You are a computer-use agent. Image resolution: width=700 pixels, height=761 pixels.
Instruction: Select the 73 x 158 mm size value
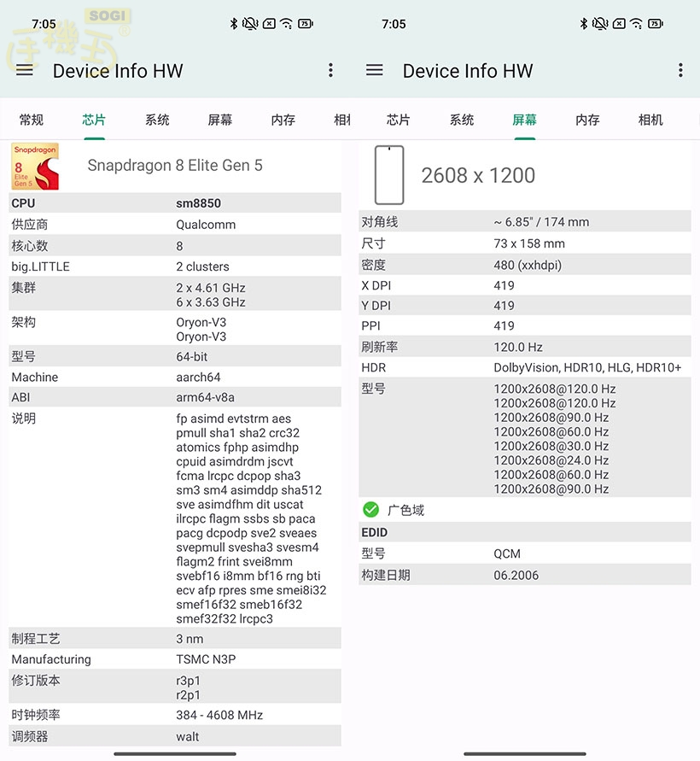(x=529, y=243)
